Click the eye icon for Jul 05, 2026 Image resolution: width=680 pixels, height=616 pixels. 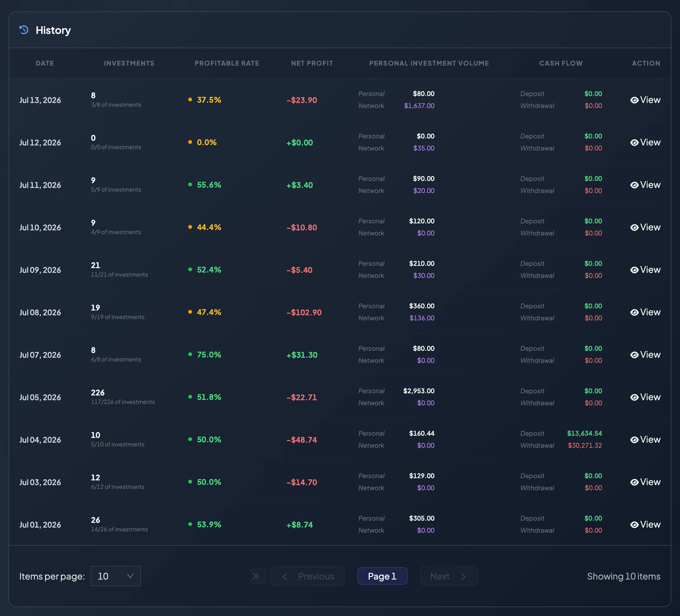click(x=634, y=397)
